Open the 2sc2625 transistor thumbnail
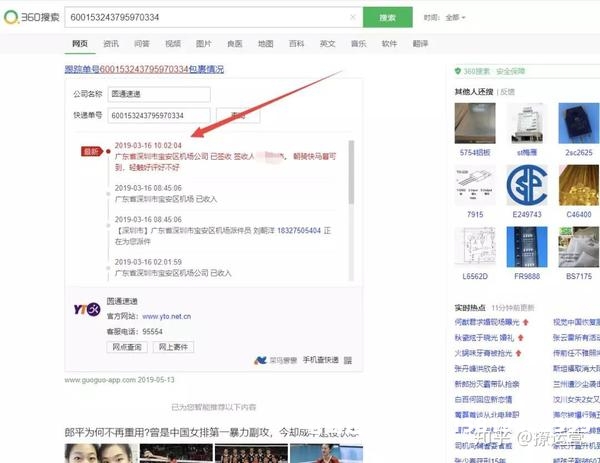 click(578, 123)
